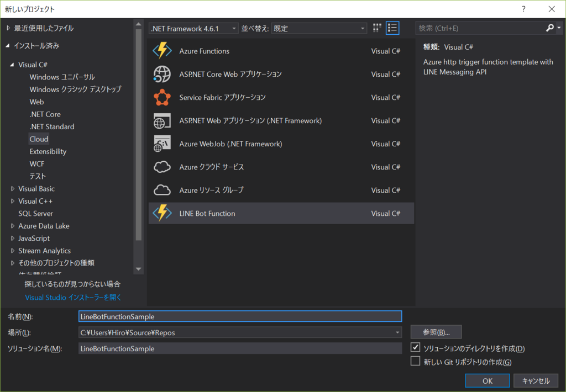The width and height of the screenshot is (566, 392).
Task: Select ASP.NET Core Web アプリケーション template
Action: point(281,75)
